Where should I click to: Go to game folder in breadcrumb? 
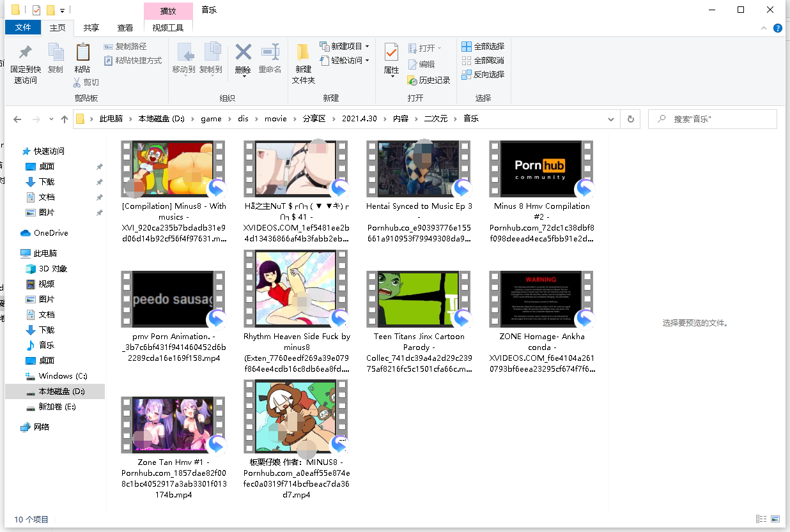click(x=211, y=119)
